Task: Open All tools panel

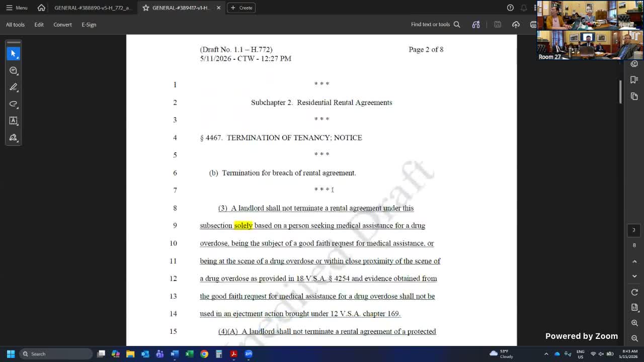Action: [x=15, y=24]
